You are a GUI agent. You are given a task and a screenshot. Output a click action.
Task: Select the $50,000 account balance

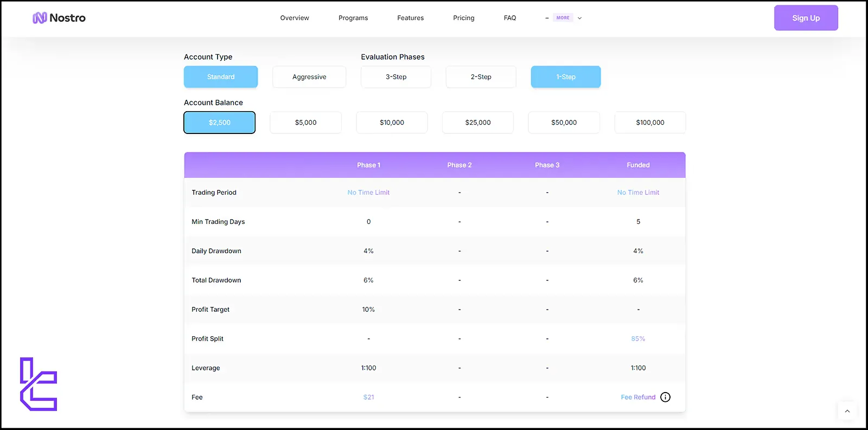click(564, 123)
